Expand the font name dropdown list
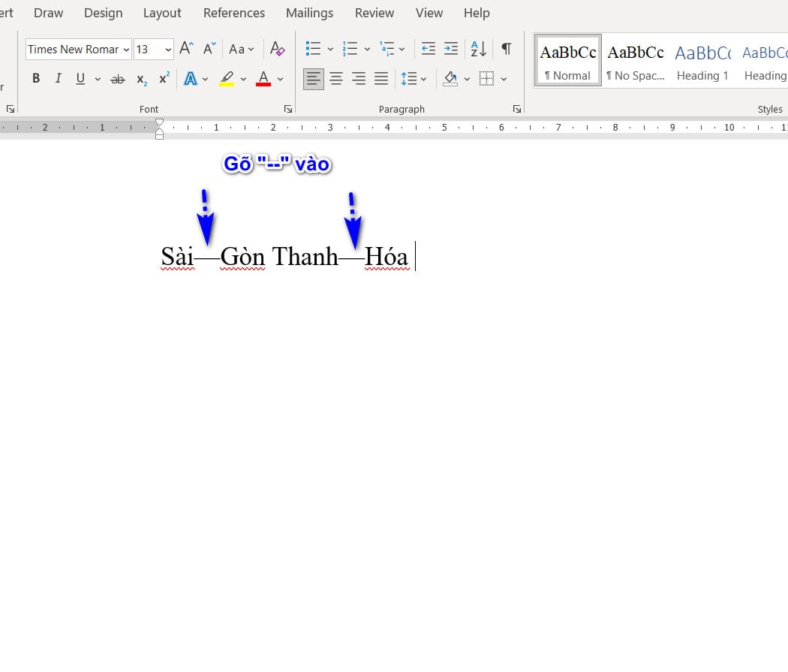Screen dimensions: 788x672 click(125, 50)
